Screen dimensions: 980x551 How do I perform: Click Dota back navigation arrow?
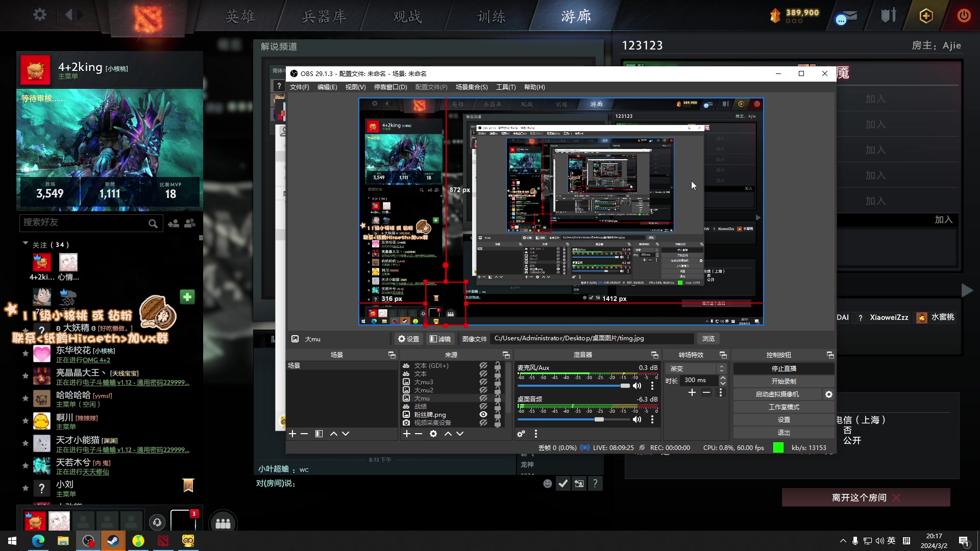[x=69, y=15]
